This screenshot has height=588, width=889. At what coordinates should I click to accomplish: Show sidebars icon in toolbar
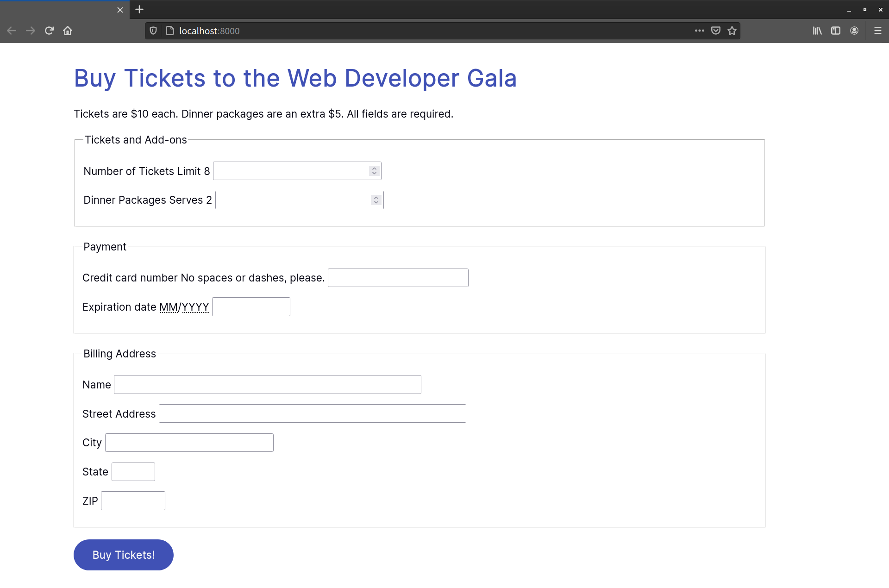835,31
